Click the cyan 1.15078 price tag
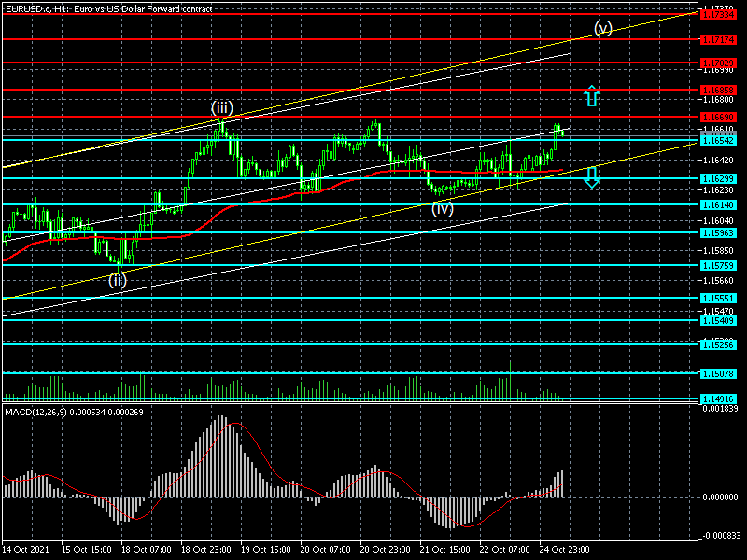747x560 pixels. [719, 373]
